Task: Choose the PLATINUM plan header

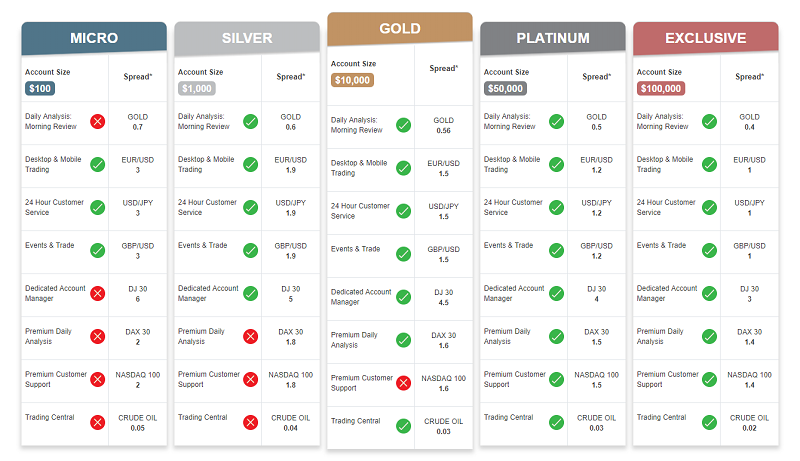Action: point(553,38)
